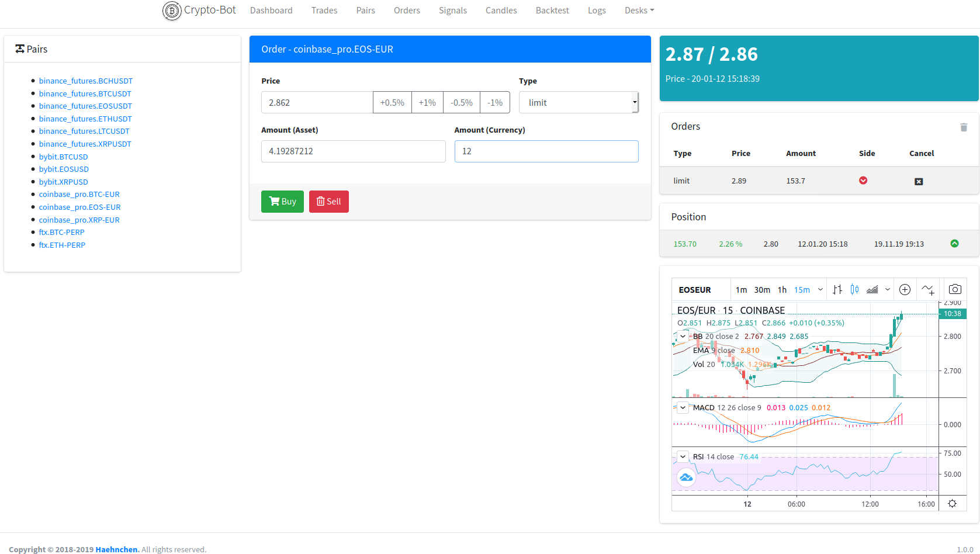Open bybit.XRPUSD pair link
The image size is (980, 554).
pos(64,182)
